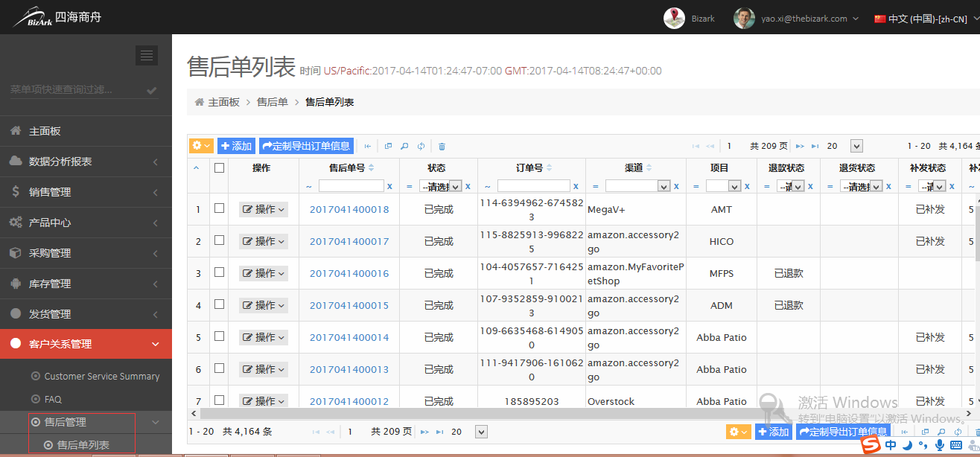Focus the 售后单号 filter input field
Screen dimensions: 980x457
click(351, 186)
